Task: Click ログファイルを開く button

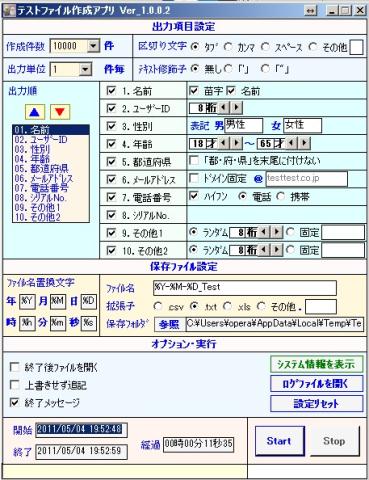Action: pos(316,384)
